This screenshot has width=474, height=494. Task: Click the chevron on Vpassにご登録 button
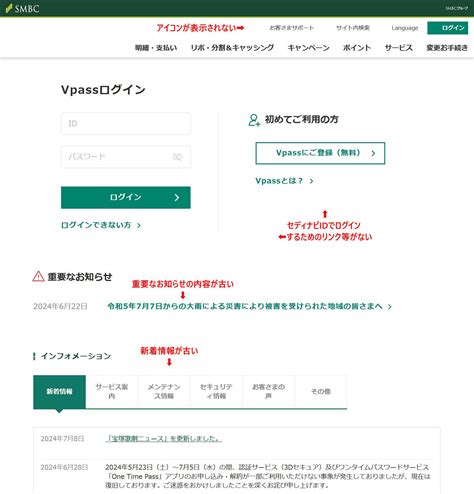pyautogui.click(x=373, y=153)
